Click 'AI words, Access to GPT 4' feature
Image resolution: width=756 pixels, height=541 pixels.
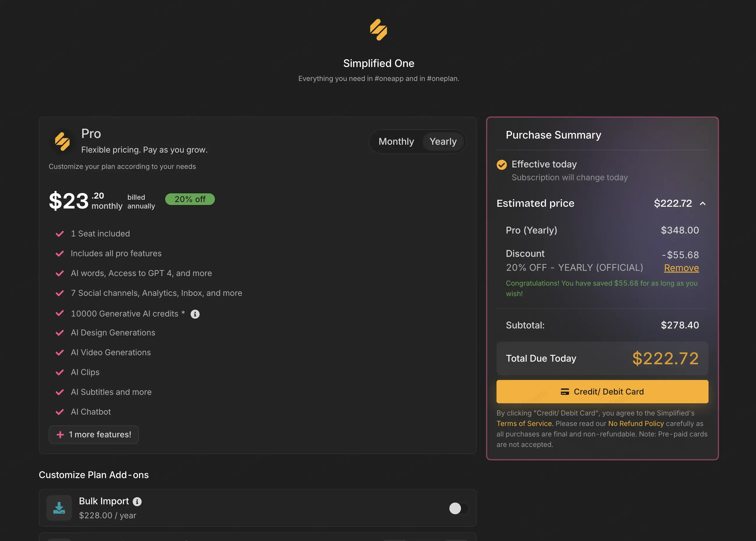point(141,273)
